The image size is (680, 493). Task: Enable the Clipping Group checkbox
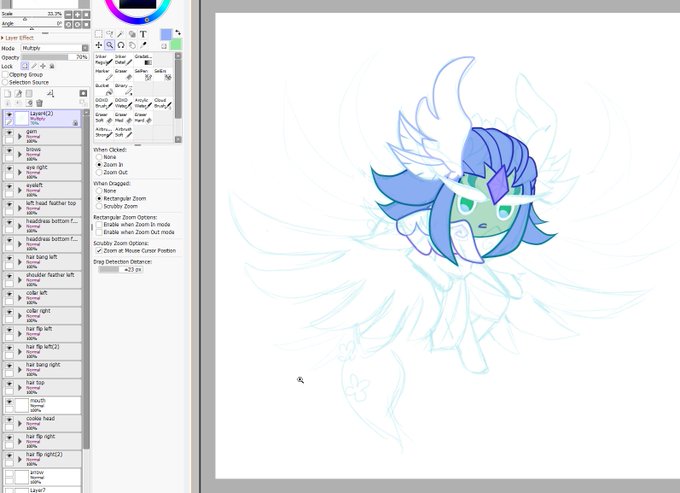point(5,75)
